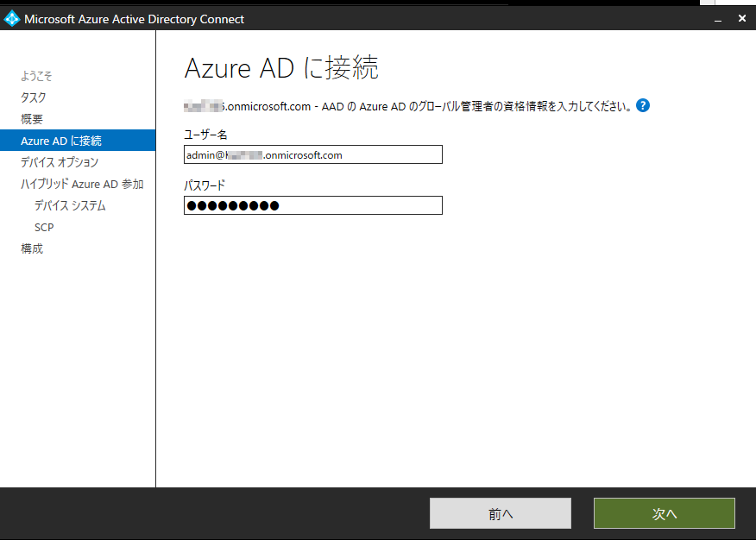756x540 pixels.
Task: Click inside the パスワード field
Action: (x=312, y=205)
